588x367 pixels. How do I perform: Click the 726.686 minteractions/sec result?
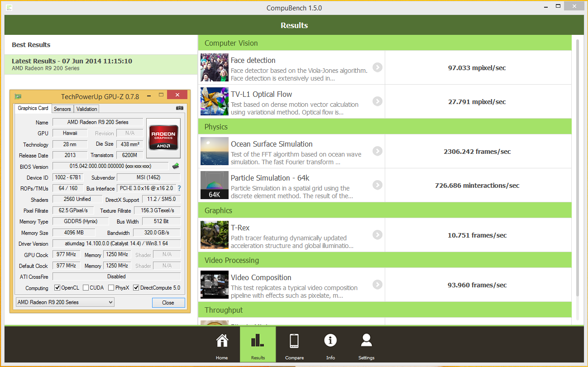tap(477, 186)
